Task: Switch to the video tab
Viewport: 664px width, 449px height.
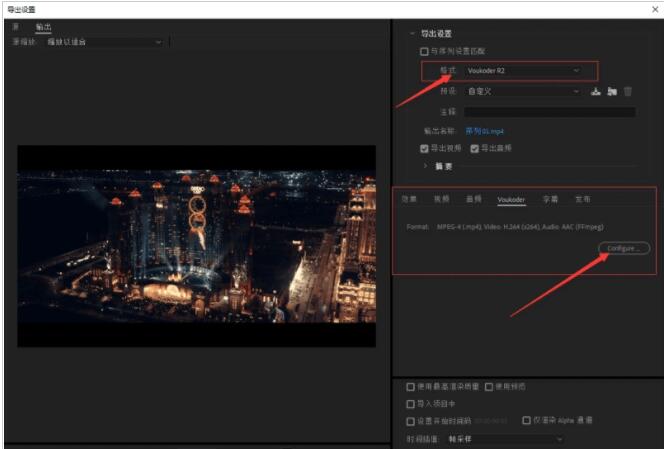Action: [441, 199]
